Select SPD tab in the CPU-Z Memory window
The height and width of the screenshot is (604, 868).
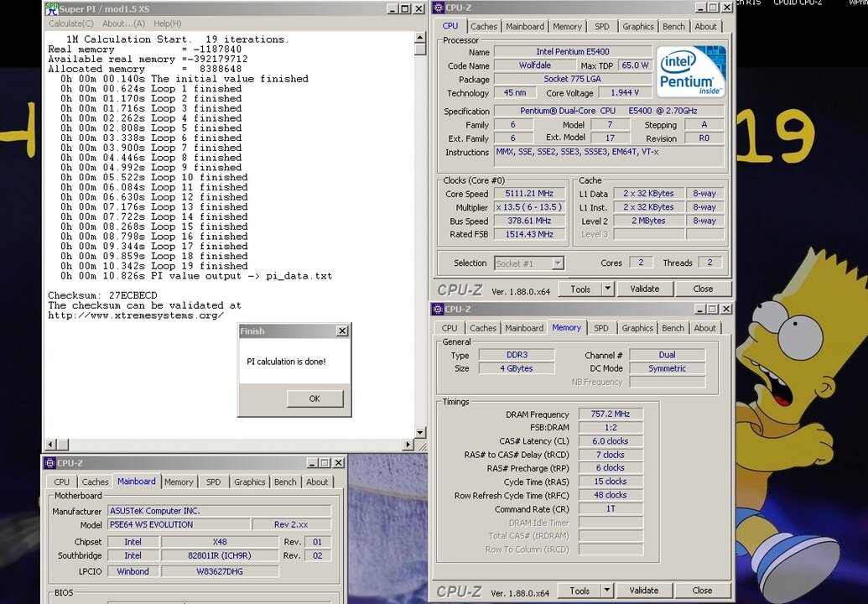point(601,328)
